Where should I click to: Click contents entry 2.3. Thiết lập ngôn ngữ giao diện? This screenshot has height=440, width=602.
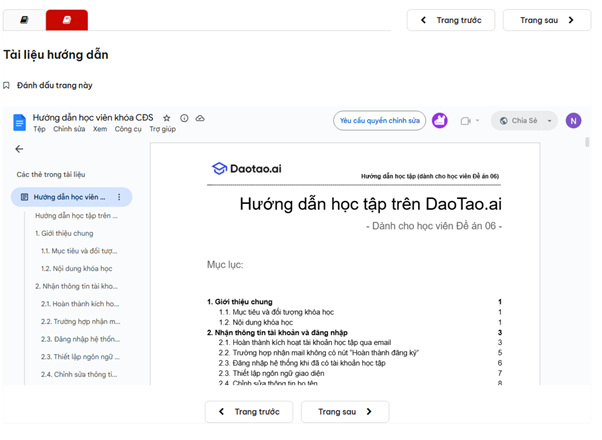271,373
